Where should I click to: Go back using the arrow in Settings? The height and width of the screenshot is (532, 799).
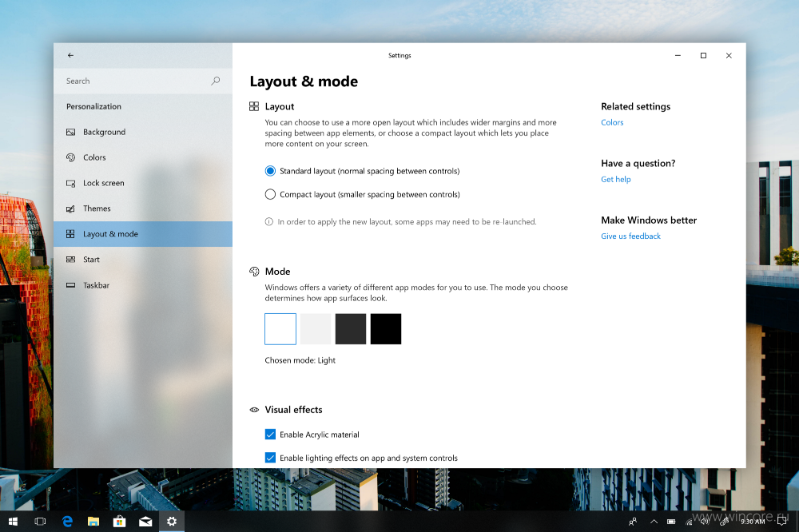click(70, 55)
